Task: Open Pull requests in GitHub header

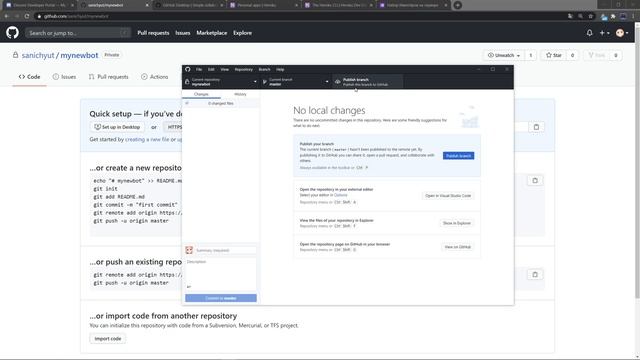Action: (x=153, y=33)
